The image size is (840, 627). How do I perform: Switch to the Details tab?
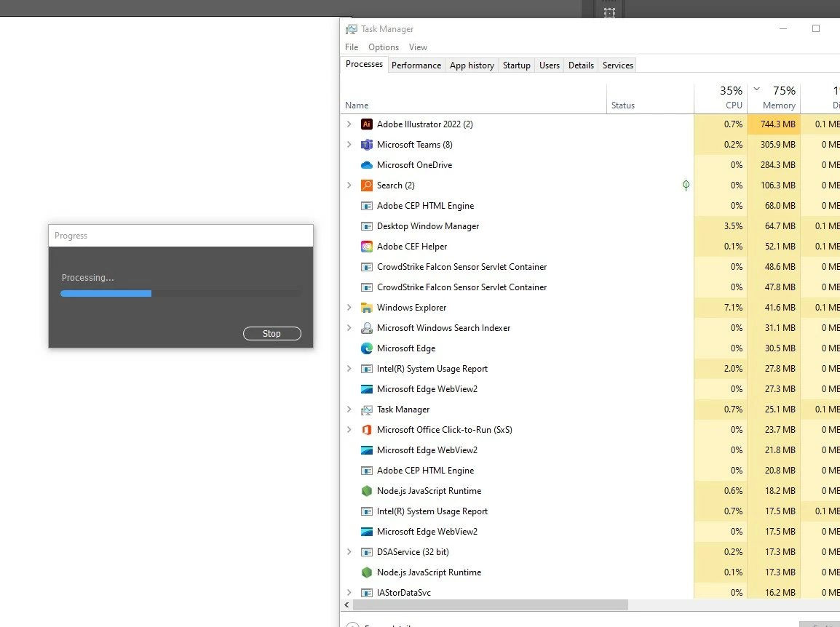click(x=581, y=65)
